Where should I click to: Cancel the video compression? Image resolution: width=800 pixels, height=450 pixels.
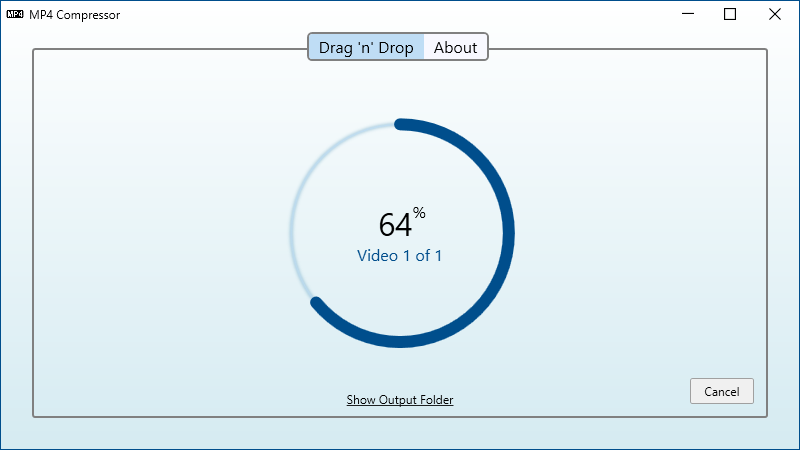[x=721, y=391]
